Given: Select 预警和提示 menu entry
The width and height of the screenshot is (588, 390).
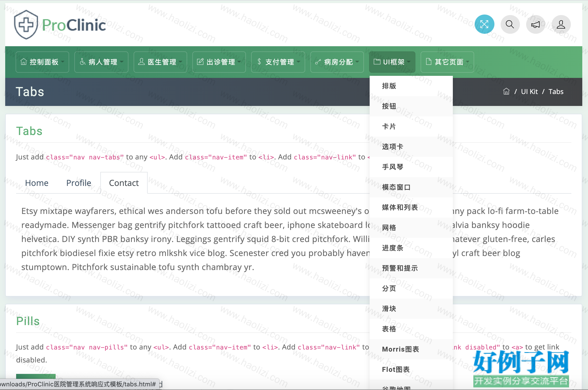Looking at the screenshot, I should [411, 268].
